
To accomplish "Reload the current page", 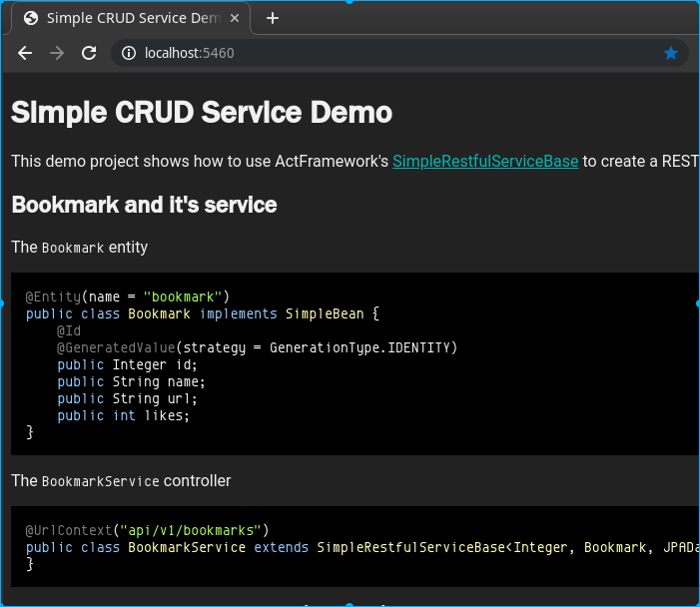I will pyautogui.click(x=89, y=53).
